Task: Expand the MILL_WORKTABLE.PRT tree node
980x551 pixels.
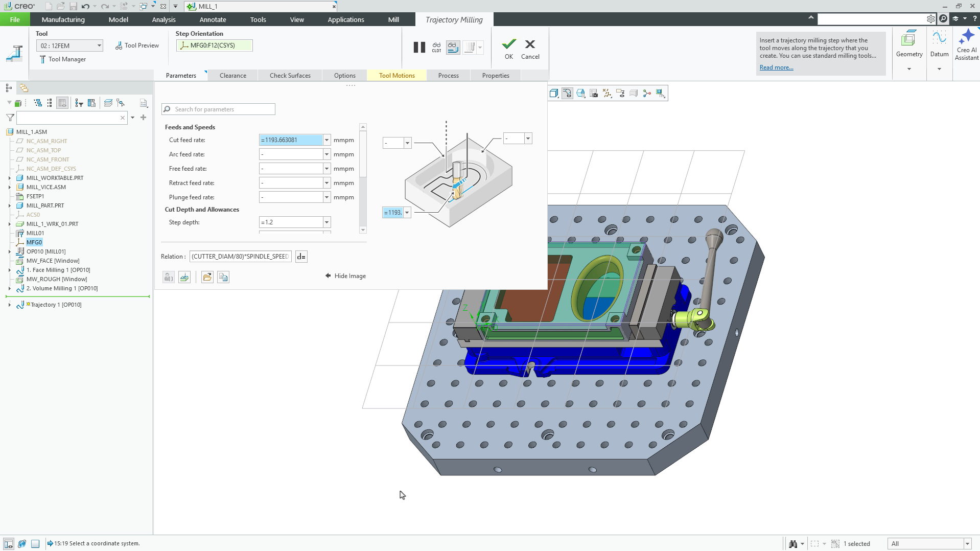Action: (10, 178)
